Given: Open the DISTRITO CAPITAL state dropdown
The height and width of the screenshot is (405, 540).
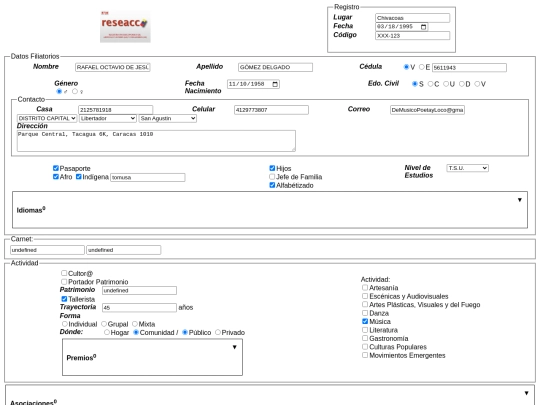Looking at the screenshot, I should [47, 118].
